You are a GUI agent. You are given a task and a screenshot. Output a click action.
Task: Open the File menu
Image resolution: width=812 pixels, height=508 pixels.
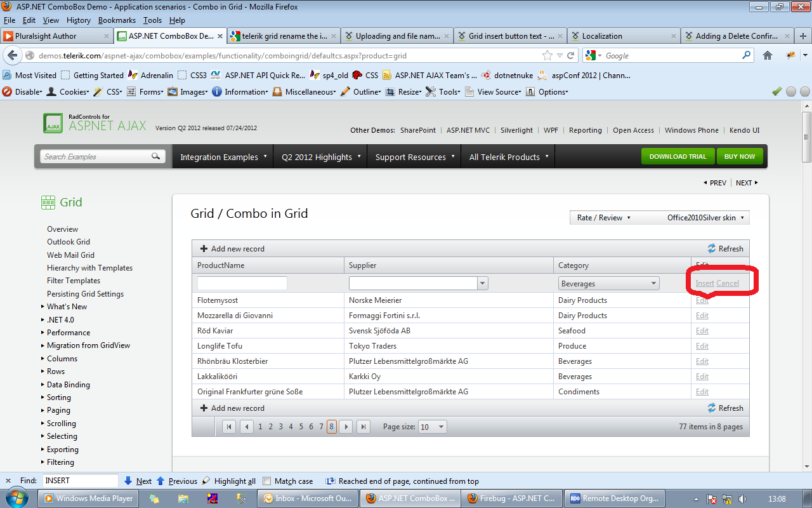pos(10,20)
